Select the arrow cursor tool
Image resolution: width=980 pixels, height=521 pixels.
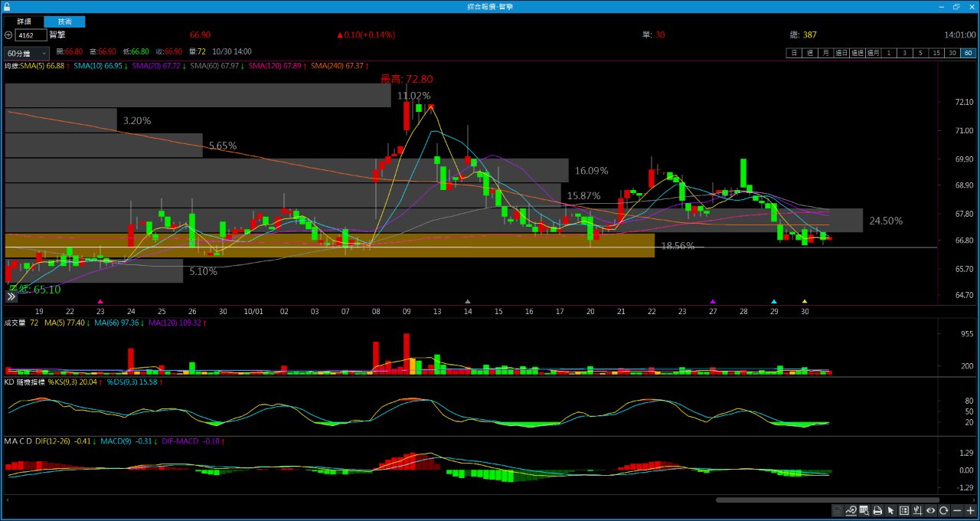890,511
